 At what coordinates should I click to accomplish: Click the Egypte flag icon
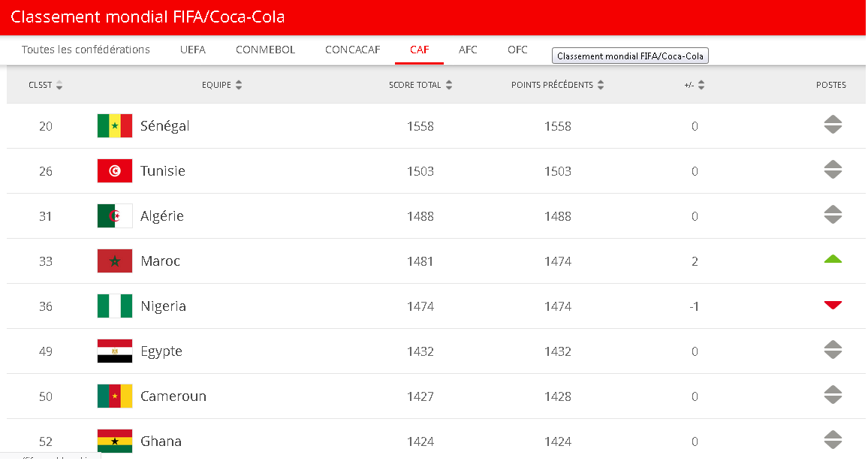115,351
